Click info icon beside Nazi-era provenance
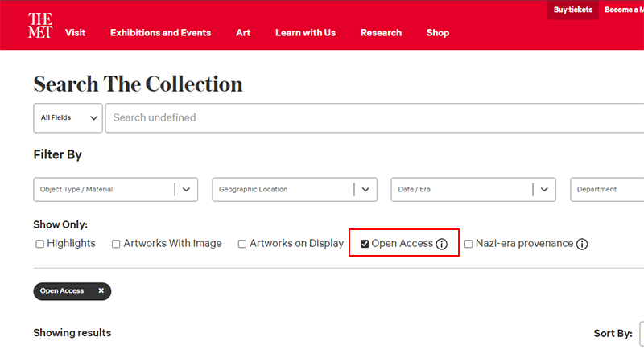 point(582,244)
